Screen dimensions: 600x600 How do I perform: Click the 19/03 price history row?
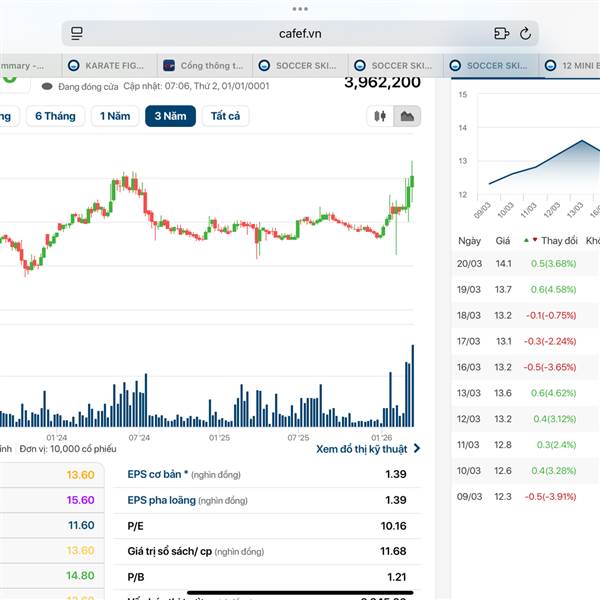pyautogui.click(x=526, y=290)
